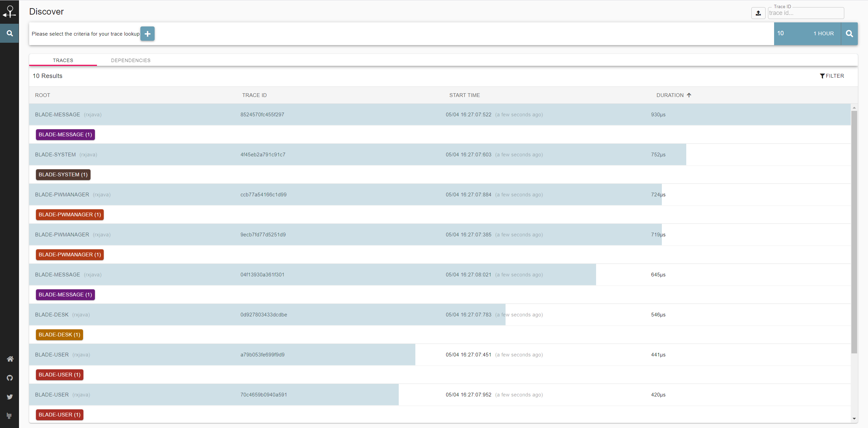The width and height of the screenshot is (868, 428).
Task: Open the GitHub link icon
Action: (10, 378)
